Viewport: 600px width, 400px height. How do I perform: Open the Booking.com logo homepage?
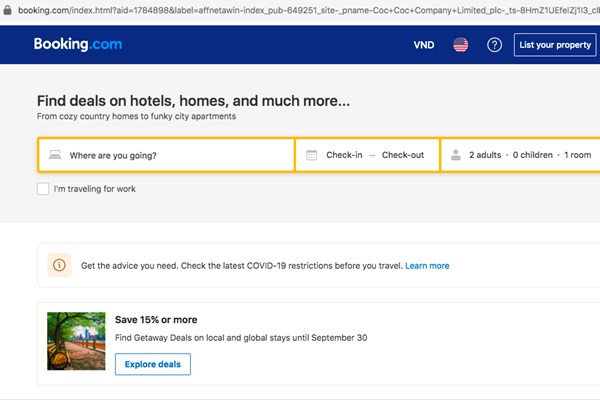pos(78,44)
